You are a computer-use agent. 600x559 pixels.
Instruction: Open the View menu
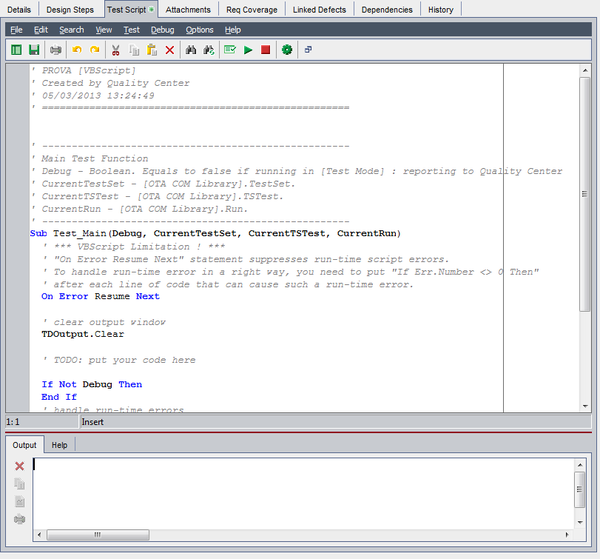(104, 30)
